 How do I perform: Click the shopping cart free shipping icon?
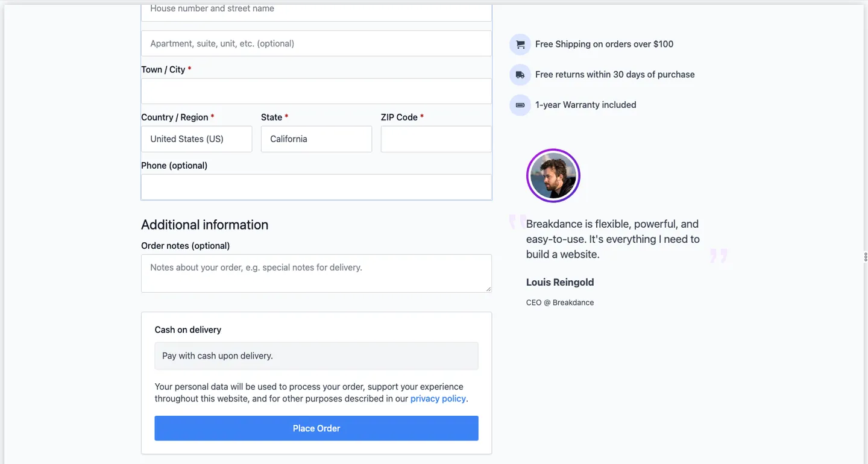[x=520, y=44]
